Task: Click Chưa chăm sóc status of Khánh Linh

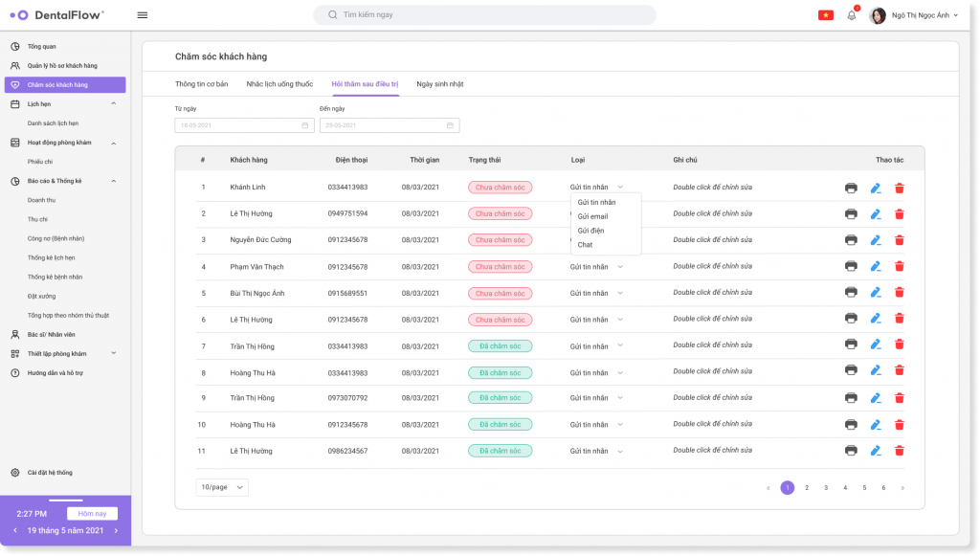Action: [x=500, y=188]
